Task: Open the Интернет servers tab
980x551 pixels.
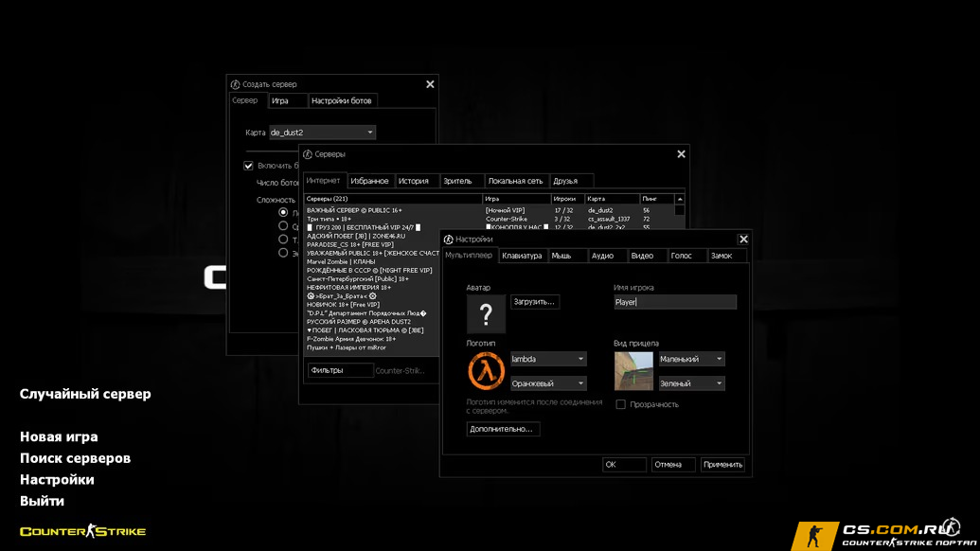Action: (x=324, y=181)
